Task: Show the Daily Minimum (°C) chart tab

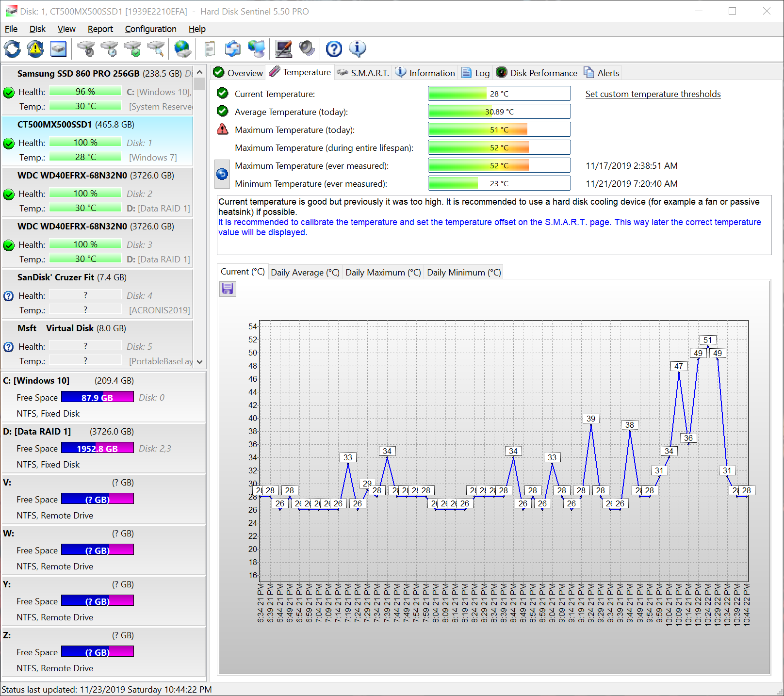Action: click(x=464, y=273)
